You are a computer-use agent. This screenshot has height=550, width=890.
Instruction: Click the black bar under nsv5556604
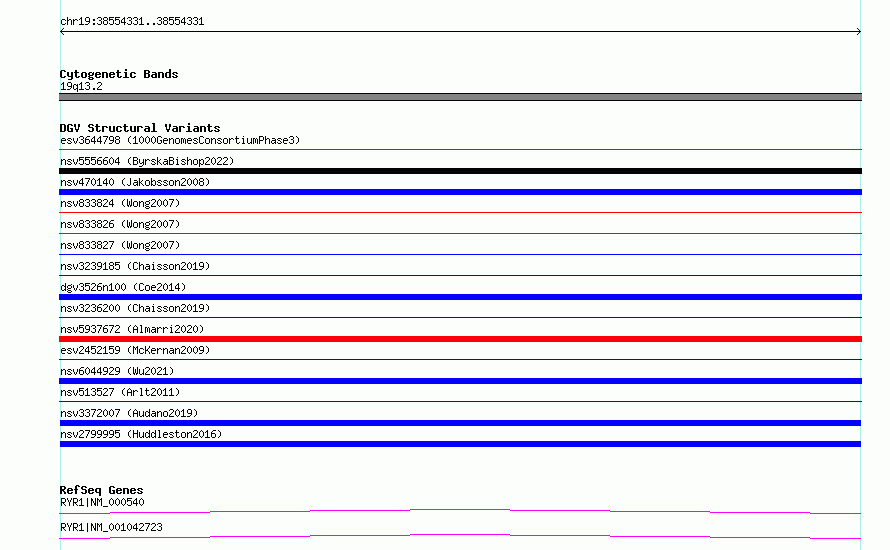click(460, 171)
